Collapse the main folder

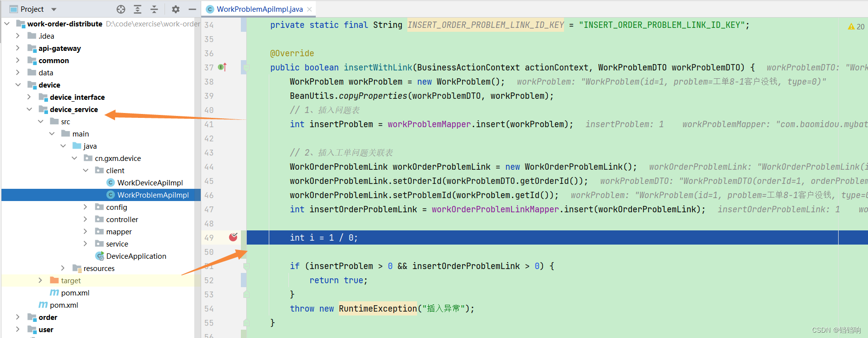tap(51, 134)
